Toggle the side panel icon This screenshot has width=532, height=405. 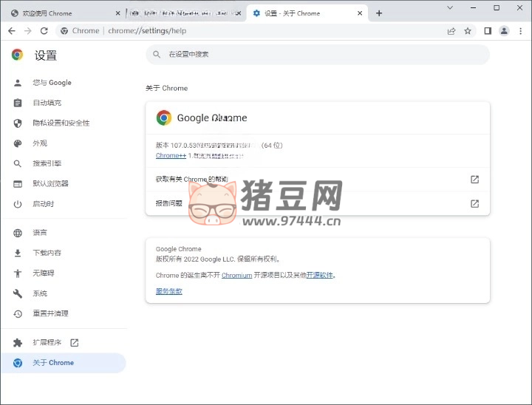pyautogui.click(x=488, y=31)
